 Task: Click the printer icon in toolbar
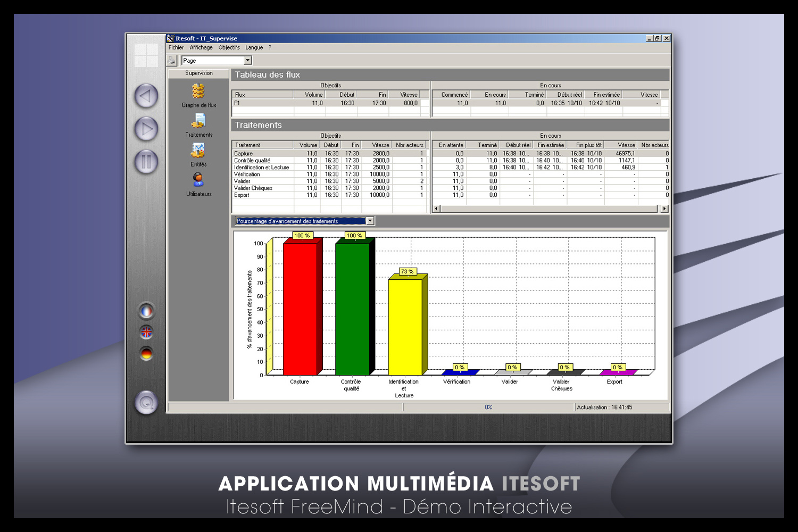click(x=171, y=61)
